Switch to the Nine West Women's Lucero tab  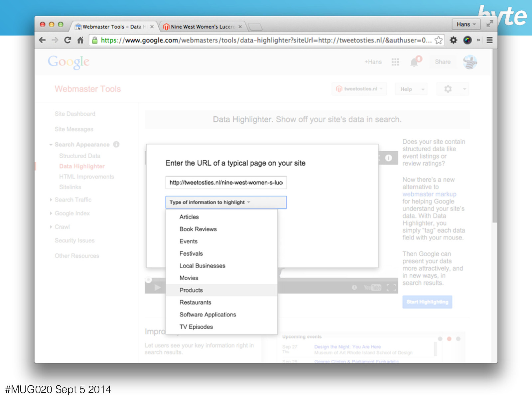click(203, 27)
